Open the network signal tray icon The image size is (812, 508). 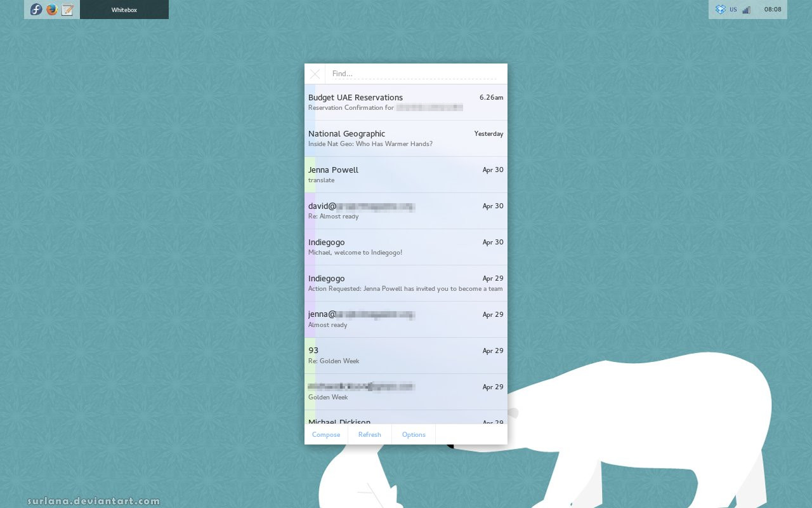pos(747,10)
